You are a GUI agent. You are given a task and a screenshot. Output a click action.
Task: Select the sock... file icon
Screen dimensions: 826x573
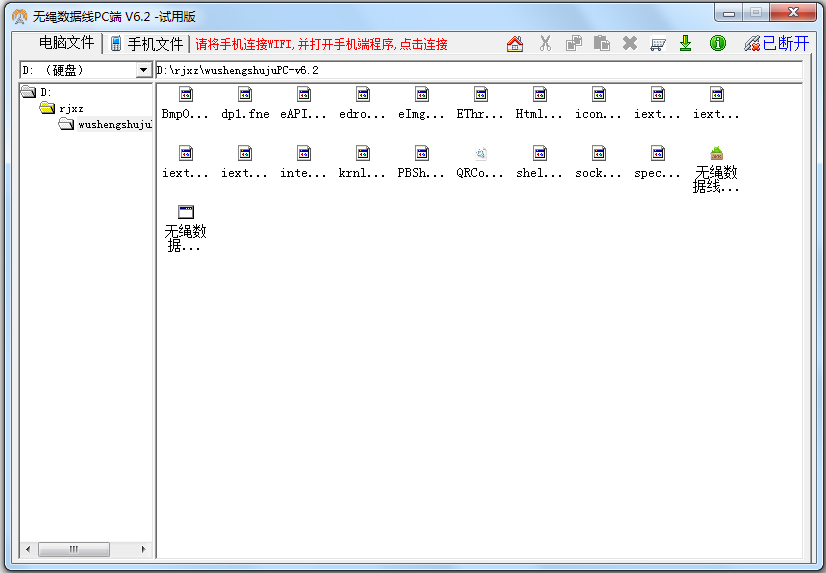[598, 162]
